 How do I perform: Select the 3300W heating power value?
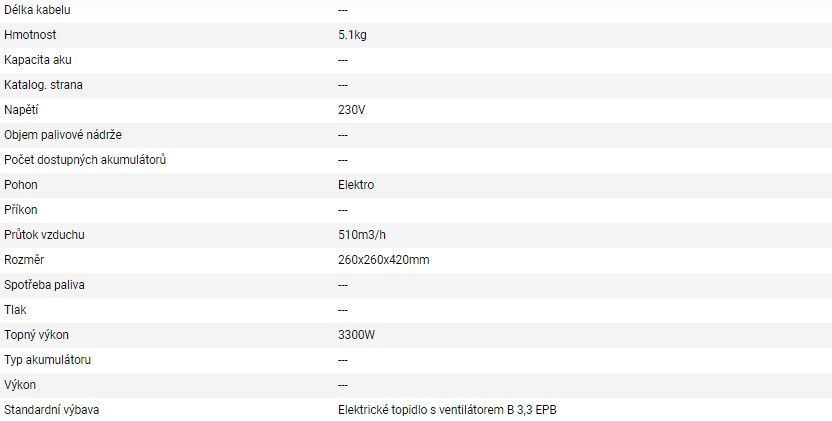pyautogui.click(x=357, y=335)
